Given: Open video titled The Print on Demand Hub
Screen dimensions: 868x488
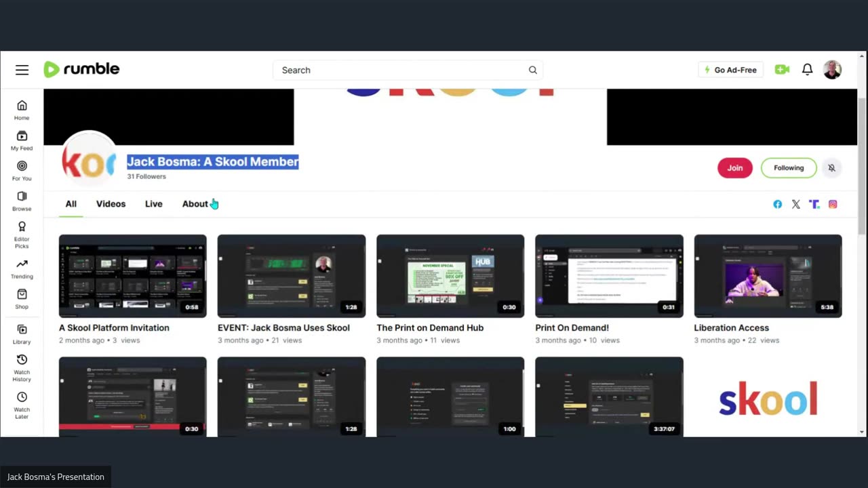Looking at the screenshot, I should pyautogui.click(x=430, y=327).
